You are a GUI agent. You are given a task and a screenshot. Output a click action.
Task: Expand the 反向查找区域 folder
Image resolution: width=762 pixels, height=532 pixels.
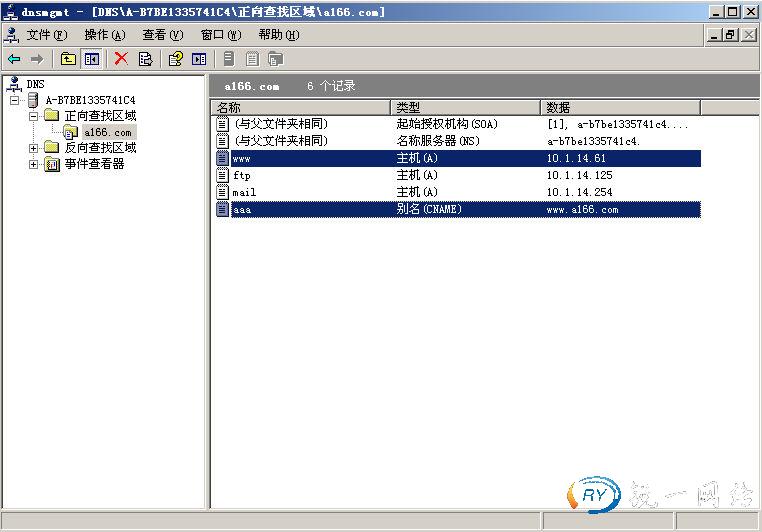[34, 148]
